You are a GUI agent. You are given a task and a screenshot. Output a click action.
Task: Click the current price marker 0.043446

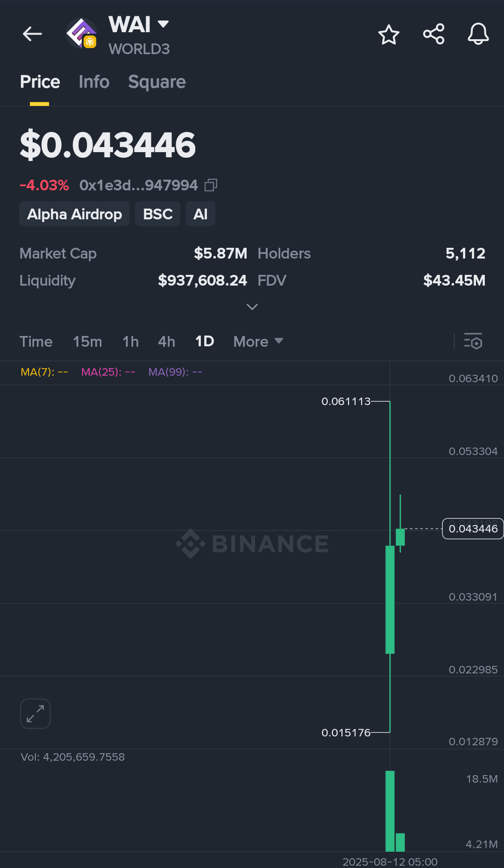473,529
